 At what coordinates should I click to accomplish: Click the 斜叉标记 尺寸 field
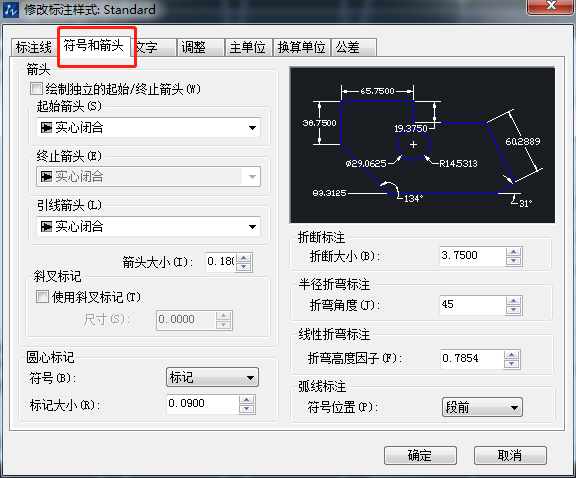186,320
